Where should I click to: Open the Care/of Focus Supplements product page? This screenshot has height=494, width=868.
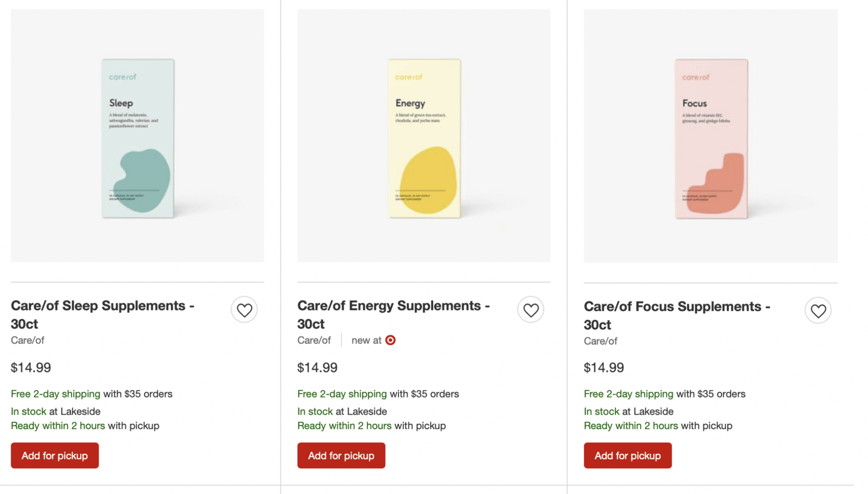(677, 315)
